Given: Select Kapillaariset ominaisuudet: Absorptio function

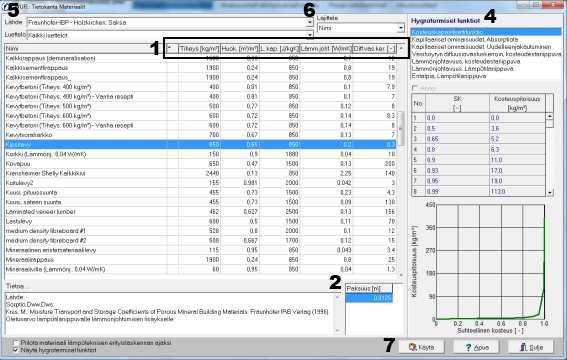Looking at the screenshot, I should point(464,39).
